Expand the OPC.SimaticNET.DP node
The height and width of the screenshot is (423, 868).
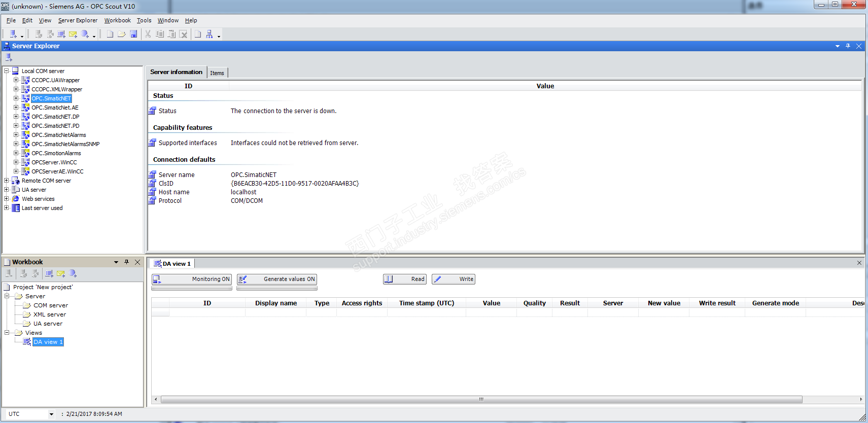point(16,117)
